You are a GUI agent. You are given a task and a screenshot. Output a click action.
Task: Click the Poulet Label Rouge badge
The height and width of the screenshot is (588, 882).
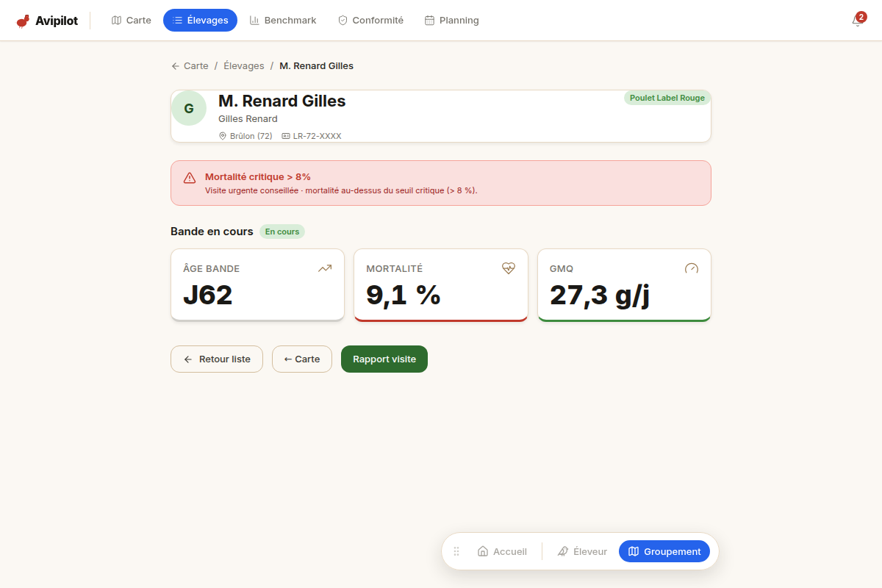click(667, 98)
